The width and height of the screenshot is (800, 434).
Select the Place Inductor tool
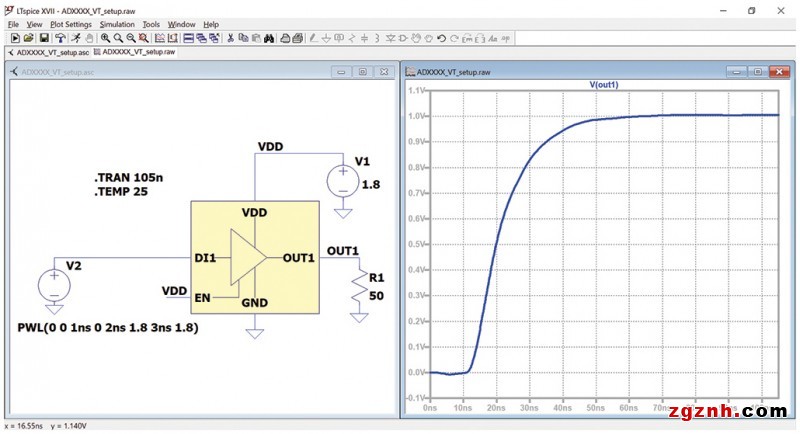click(377, 38)
